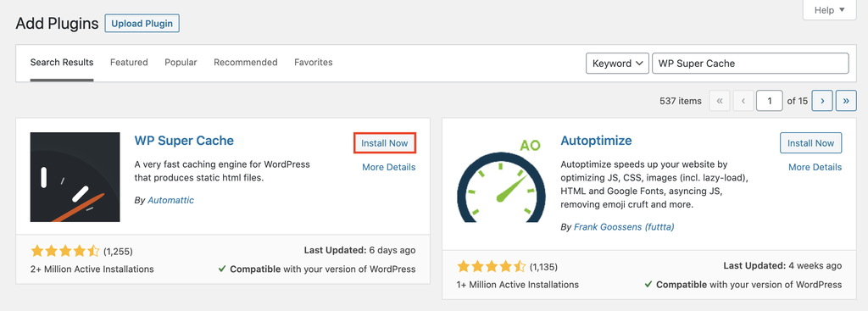Click the WP Super Cache plugin thumbnail
The width and height of the screenshot is (868, 311).
[x=75, y=177]
